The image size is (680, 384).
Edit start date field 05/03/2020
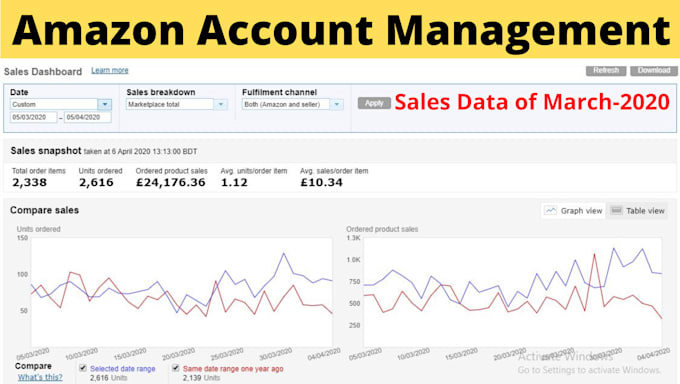33,117
